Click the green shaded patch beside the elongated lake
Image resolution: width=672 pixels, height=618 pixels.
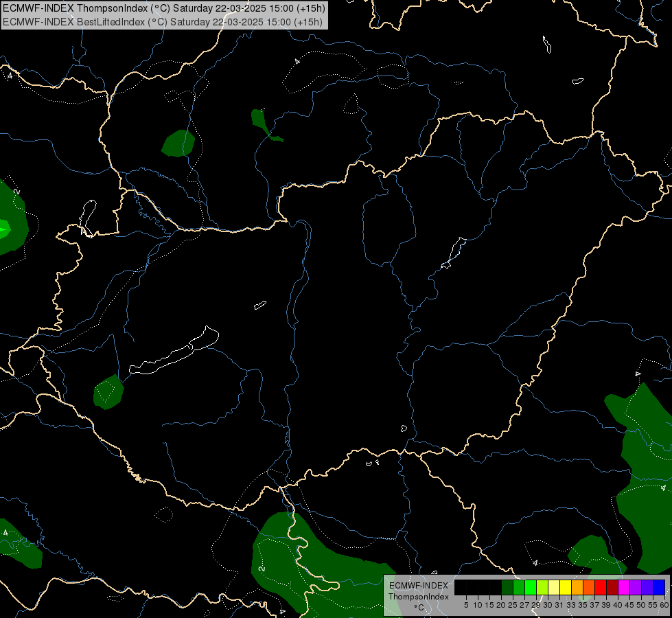click(109, 392)
